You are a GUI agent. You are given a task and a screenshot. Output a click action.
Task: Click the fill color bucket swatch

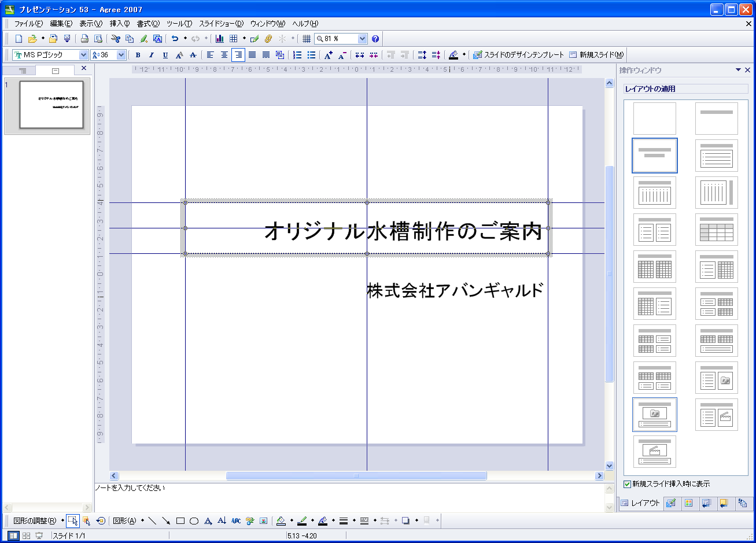pyautogui.click(x=281, y=520)
